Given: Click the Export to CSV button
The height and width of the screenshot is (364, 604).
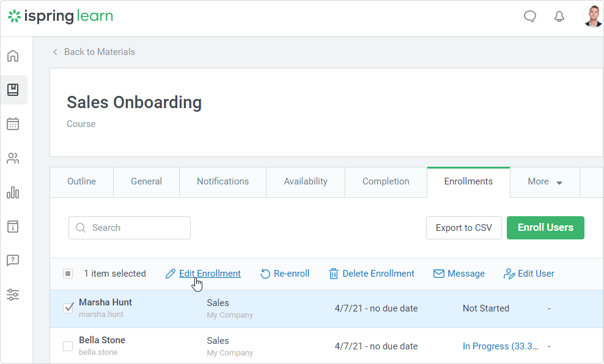Looking at the screenshot, I should (463, 228).
